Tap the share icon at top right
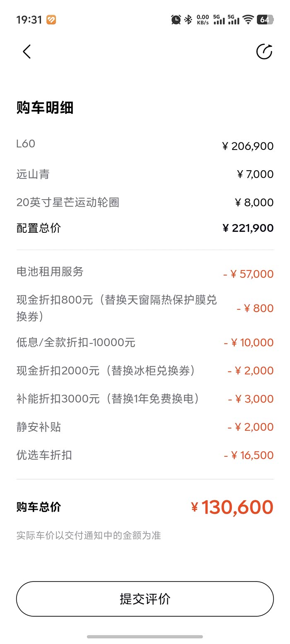Viewport: 290px width, 644px height. [264, 52]
